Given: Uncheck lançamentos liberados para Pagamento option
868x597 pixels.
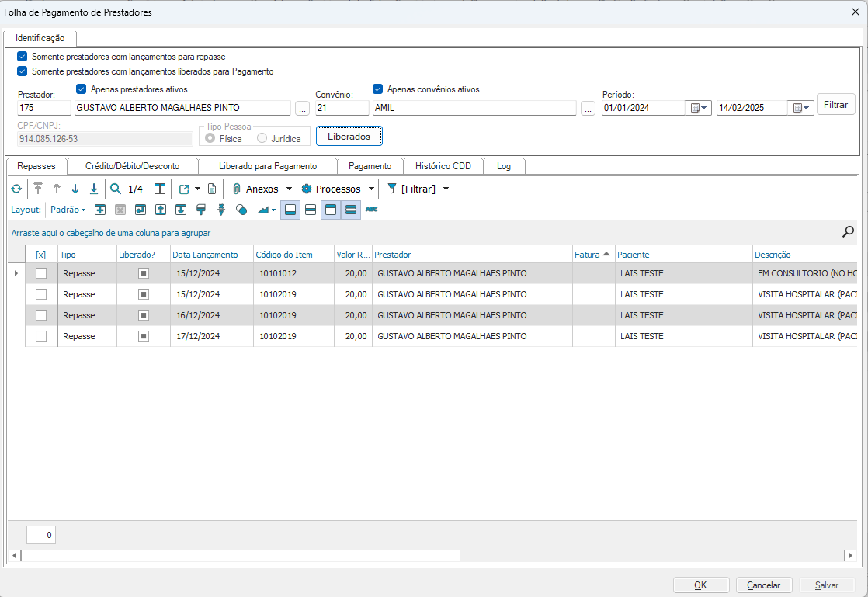Looking at the screenshot, I should click(23, 71).
